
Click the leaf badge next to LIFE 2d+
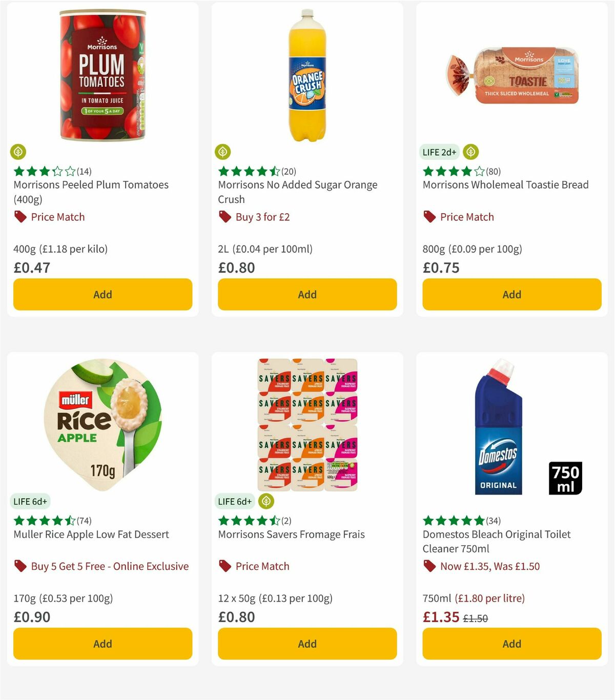click(x=470, y=152)
